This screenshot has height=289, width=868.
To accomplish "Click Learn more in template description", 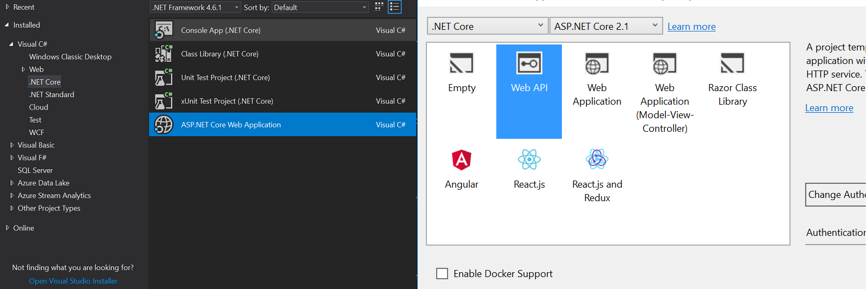I will [829, 108].
